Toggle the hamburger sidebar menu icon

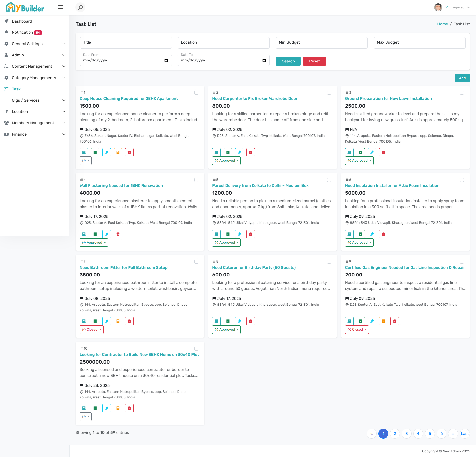[x=60, y=7]
